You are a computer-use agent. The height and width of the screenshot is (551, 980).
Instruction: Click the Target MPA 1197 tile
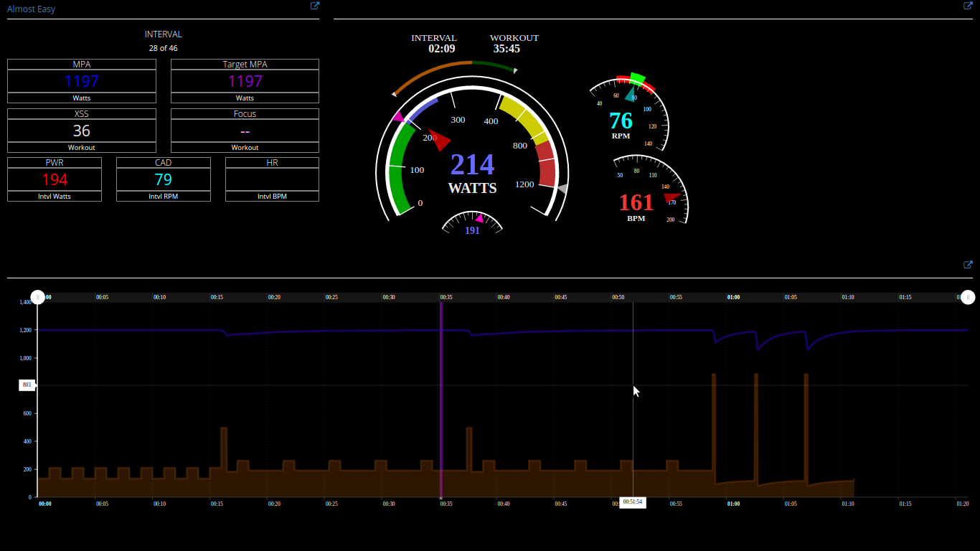245,81
